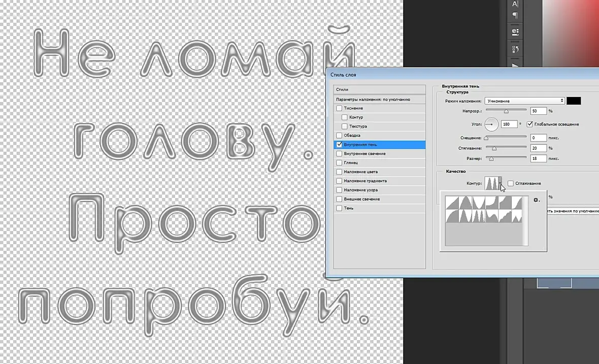Screen dimensions: 599x364
Task: Open the Paragraph panel icon
Action: tap(515, 15)
